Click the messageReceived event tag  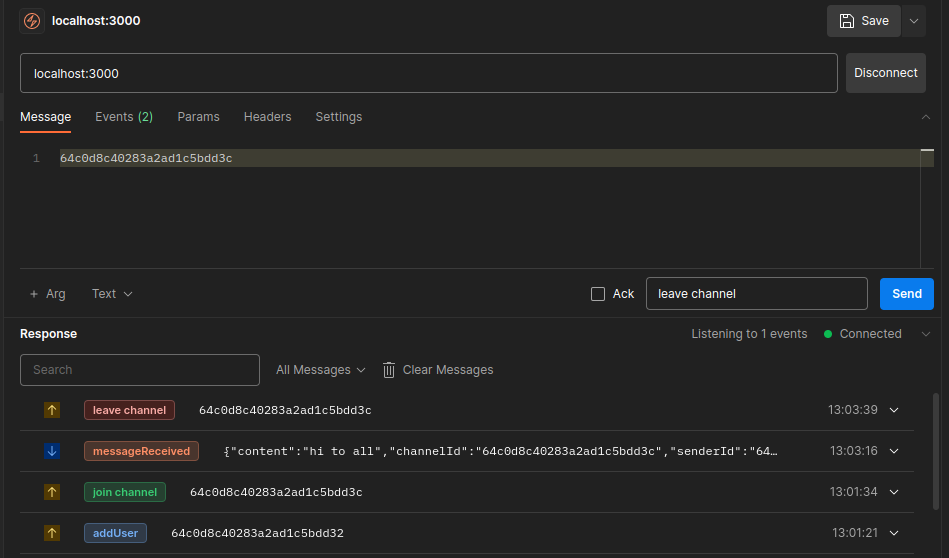[x=142, y=451]
